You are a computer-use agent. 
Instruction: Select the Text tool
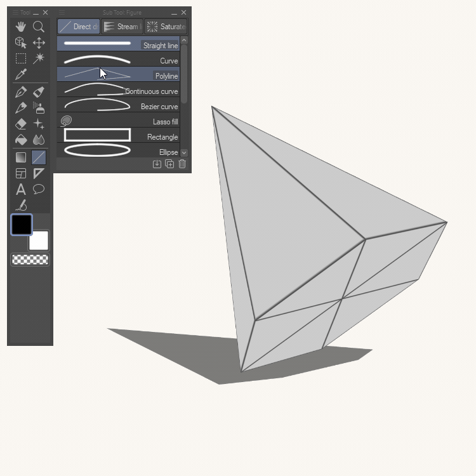[21, 189]
